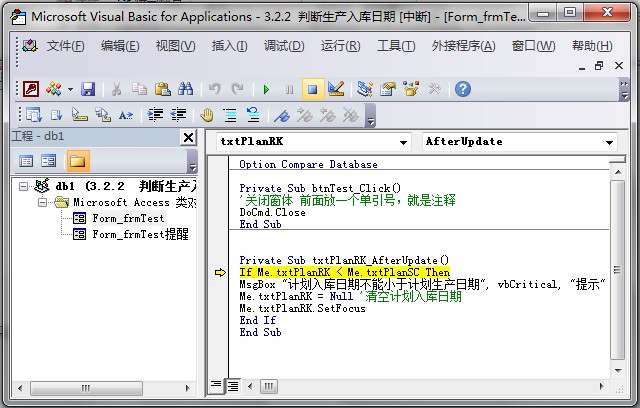The width and height of the screenshot is (640, 408).
Task: Toggle Breakpoint hand icon
Action: pyautogui.click(x=207, y=115)
